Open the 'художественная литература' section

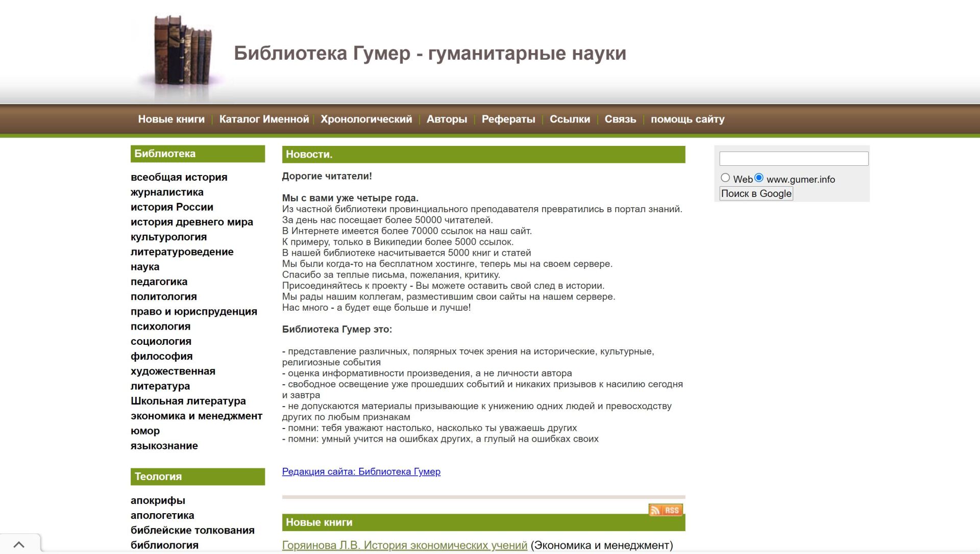(x=173, y=379)
